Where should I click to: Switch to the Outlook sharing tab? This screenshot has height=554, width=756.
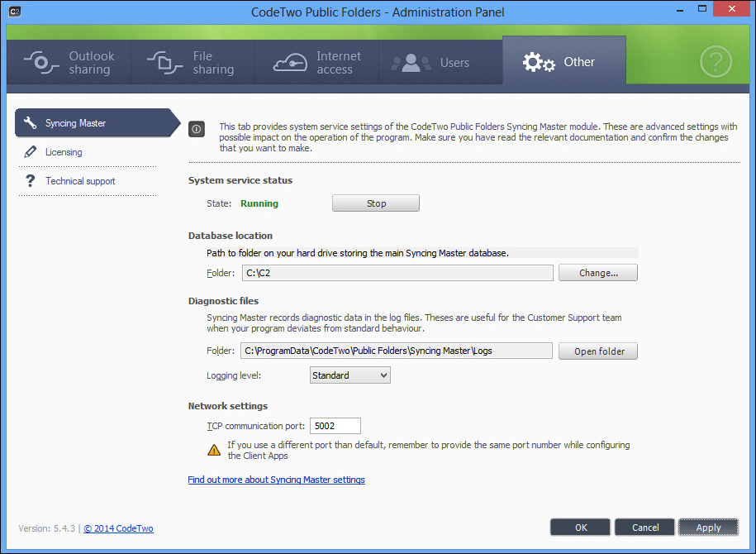(69, 63)
